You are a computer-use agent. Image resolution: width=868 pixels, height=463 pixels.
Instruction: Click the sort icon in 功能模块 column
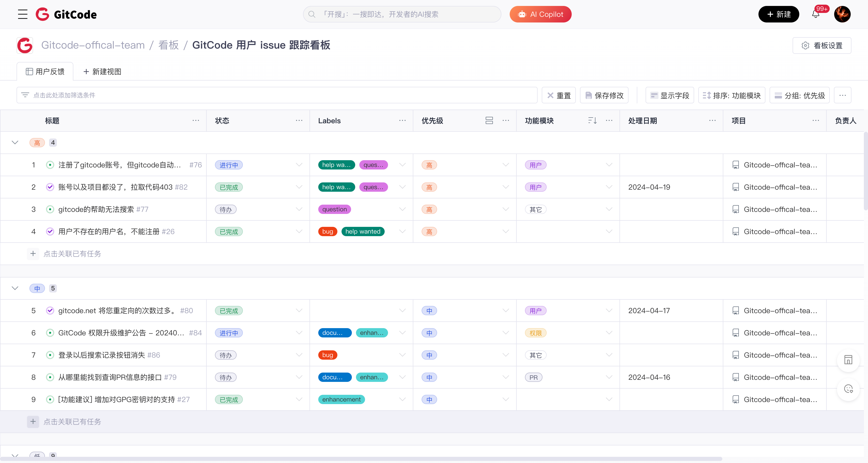[592, 121]
